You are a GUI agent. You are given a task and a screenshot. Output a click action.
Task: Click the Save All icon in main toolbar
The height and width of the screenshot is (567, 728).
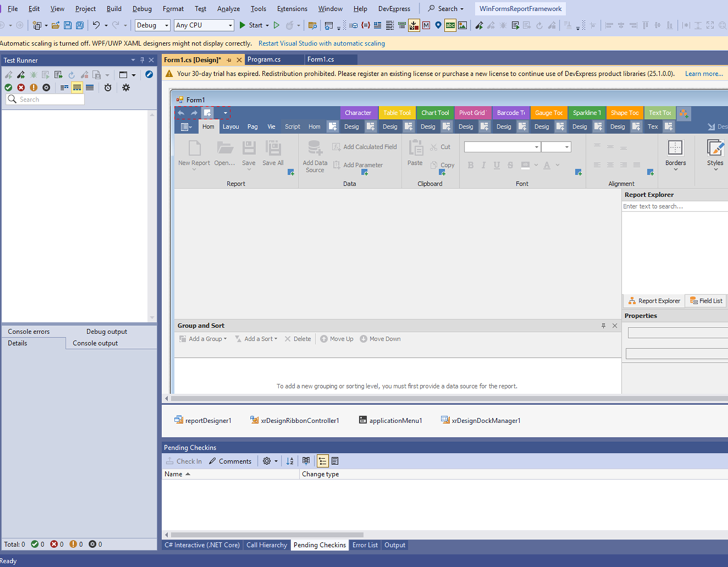tap(79, 25)
